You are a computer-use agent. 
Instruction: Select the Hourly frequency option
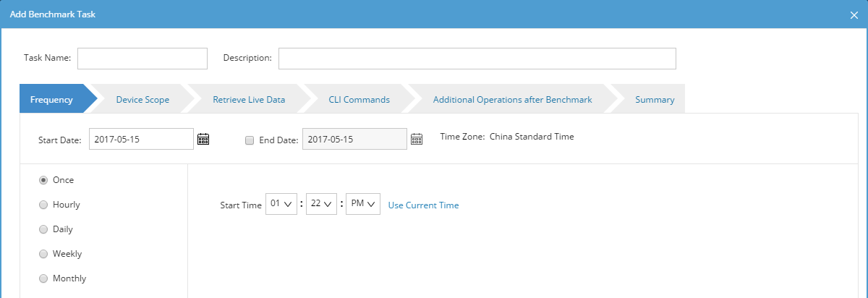43,205
